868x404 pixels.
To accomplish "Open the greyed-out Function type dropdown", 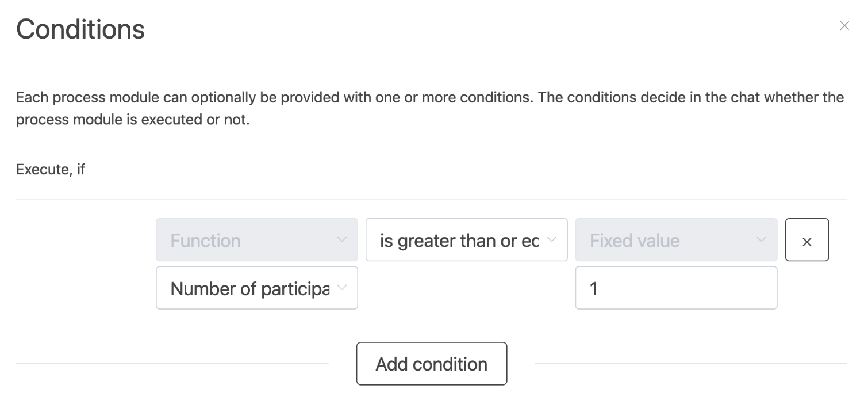I will pos(256,240).
